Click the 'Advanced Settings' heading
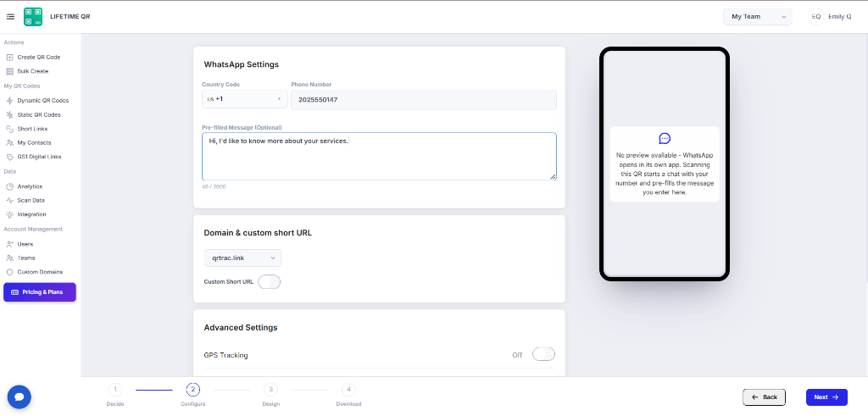The height and width of the screenshot is (416, 868). coord(241,328)
